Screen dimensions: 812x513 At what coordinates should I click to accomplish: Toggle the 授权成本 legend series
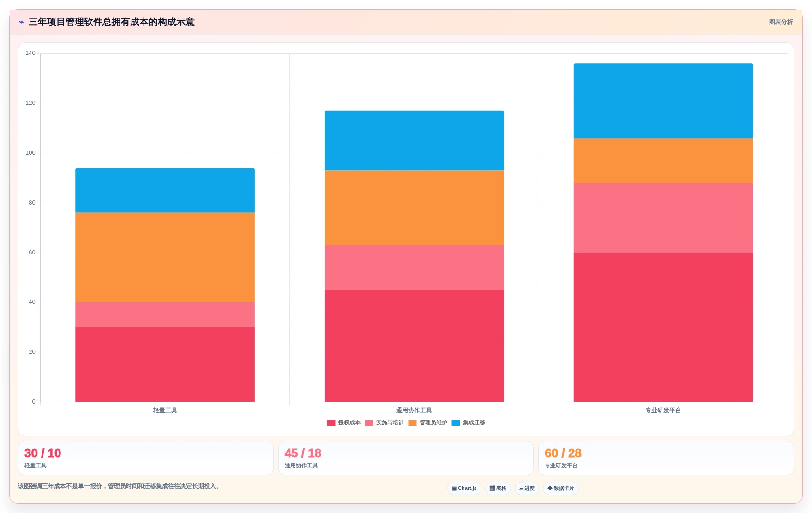[343, 422]
